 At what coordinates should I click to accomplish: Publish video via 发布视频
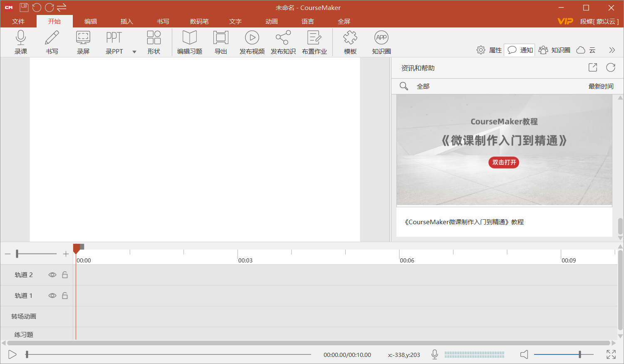pyautogui.click(x=252, y=42)
